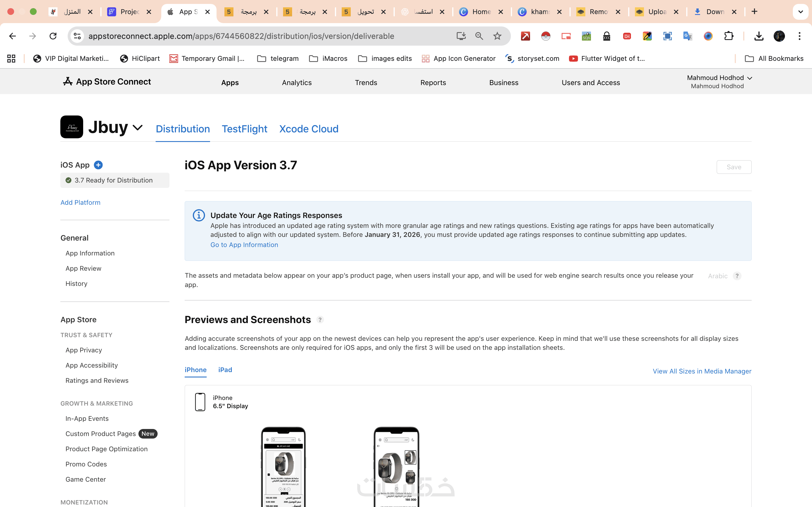Switch to the TestFlight tab

pyautogui.click(x=244, y=129)
